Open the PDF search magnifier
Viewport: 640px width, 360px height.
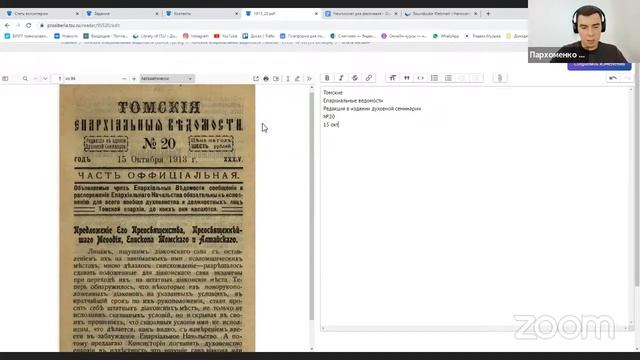(x=25, y=78)
